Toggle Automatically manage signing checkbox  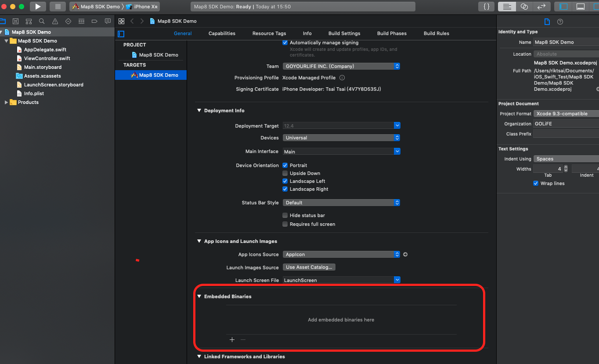tap(285, 43)
